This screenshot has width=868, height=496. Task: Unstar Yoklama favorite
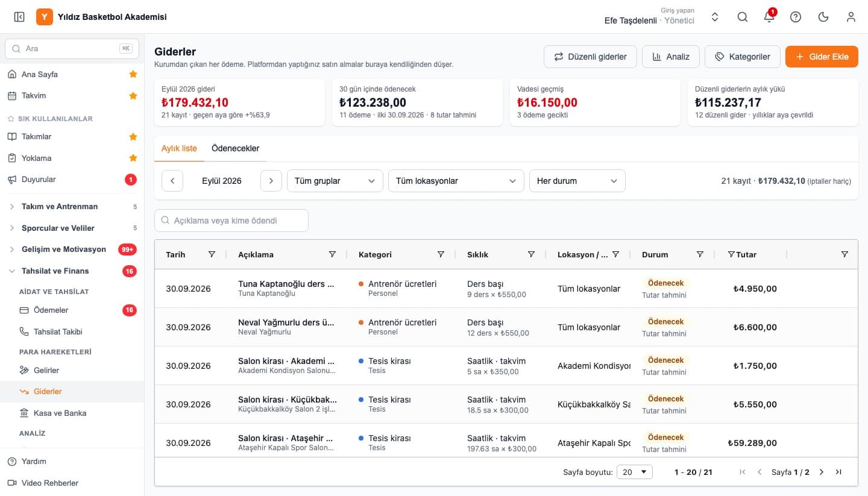coord(133,158)
